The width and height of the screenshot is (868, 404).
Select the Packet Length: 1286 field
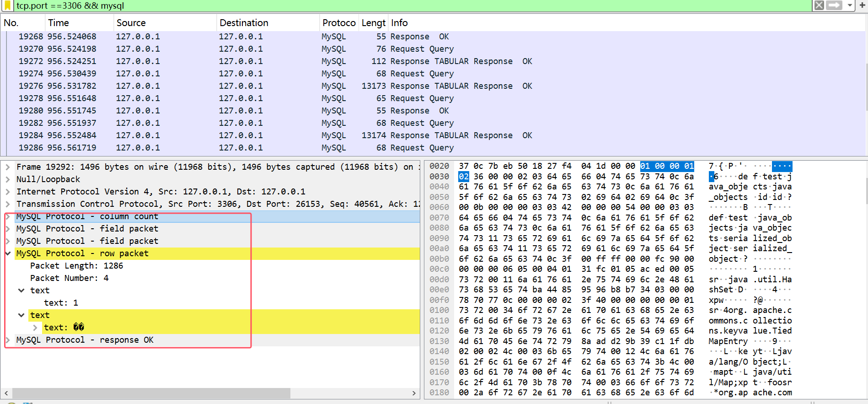coord(76,266)
